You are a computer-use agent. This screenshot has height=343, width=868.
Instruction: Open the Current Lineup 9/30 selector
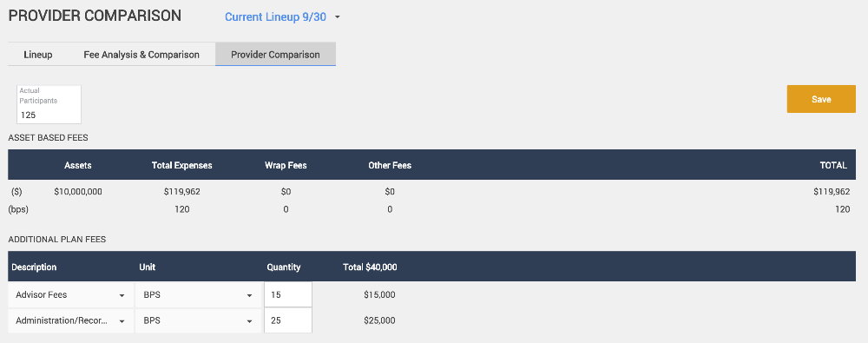tap(282, 16)
